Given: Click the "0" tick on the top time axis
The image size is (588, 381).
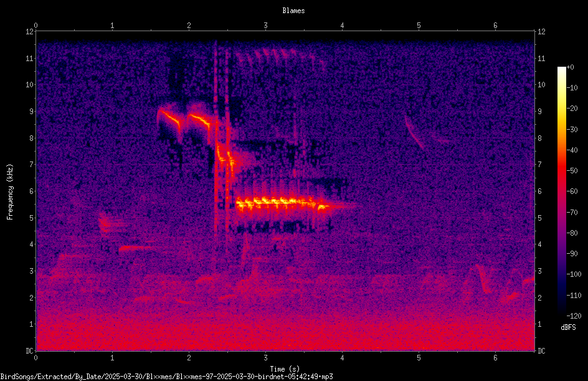Looking at the screenshot, I should pyautogui.click(x=36, y=26).
